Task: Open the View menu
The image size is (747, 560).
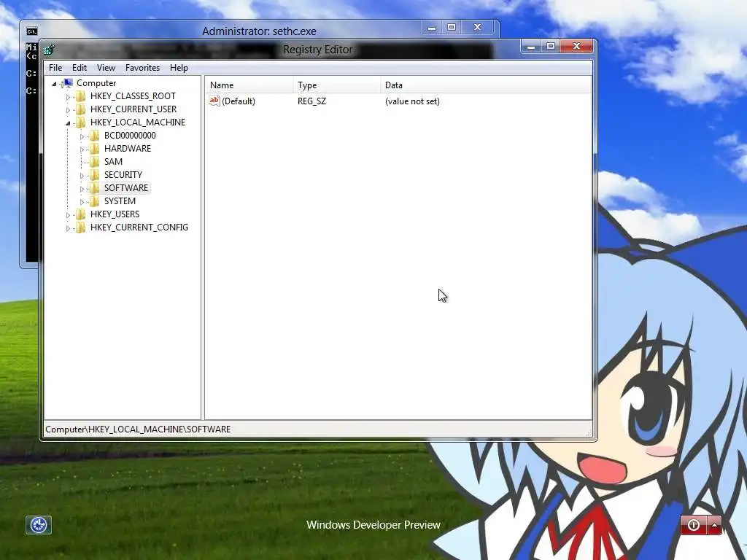Action: 106,68
